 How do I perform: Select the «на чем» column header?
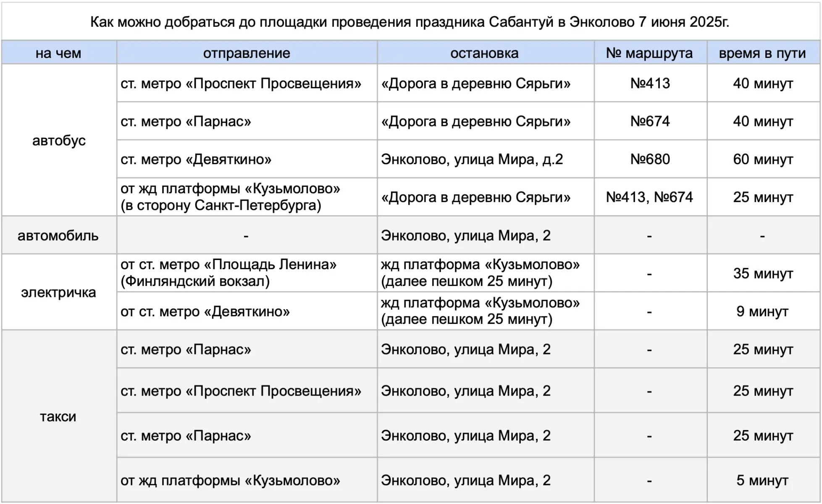[59, 53]
